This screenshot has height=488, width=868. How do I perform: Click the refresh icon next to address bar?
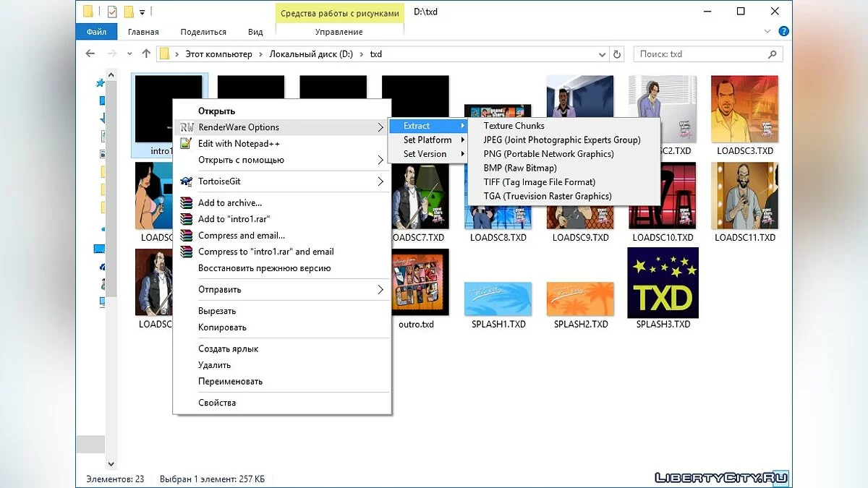coord(617,54)
